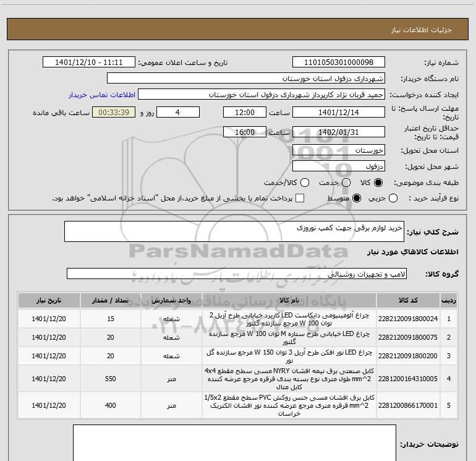The height and width of the screenshot is (461, 476).
Task: Click the جزئیات اطلاعات نیاز header bar
Action: (x=238, y=30)
